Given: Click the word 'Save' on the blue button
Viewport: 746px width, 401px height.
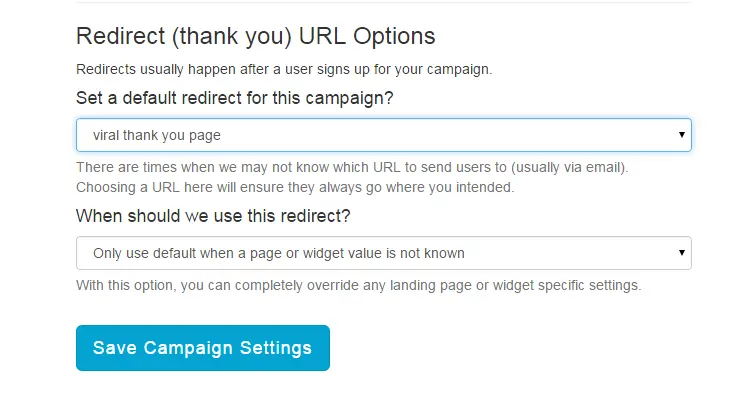Looking at the screenshot, I should 115,348.
